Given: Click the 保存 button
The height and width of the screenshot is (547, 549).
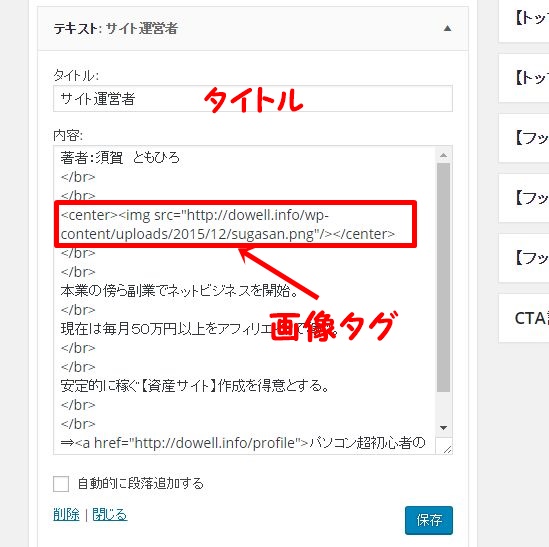Looking at the screenshot, I should tap(429, 520).
